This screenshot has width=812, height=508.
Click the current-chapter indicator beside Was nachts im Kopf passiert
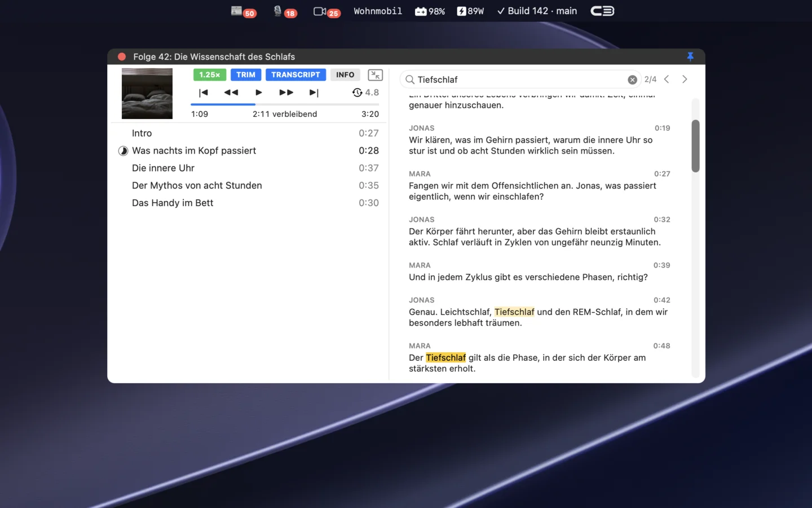tap(123, 151)
